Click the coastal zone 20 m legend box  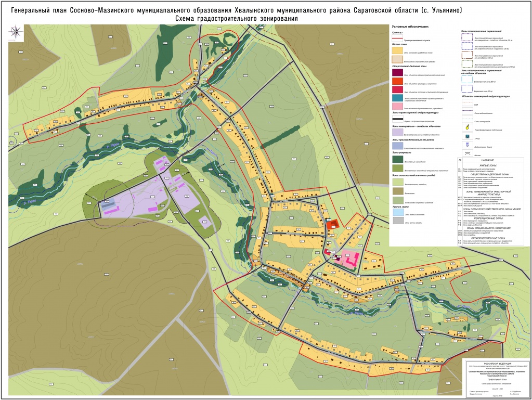point(467,88)
